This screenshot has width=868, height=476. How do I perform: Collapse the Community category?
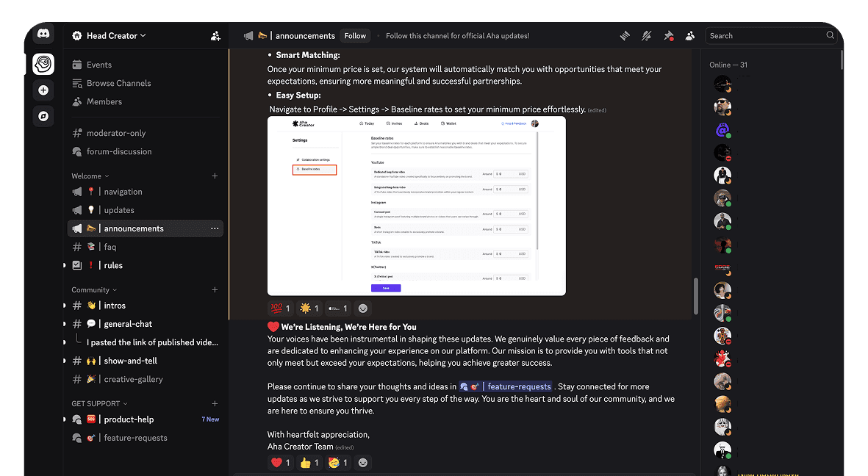(x=94, y=290)
